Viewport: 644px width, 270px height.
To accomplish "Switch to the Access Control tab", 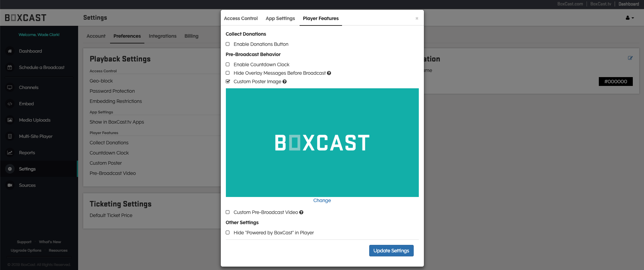I will (x=240, y=18).
